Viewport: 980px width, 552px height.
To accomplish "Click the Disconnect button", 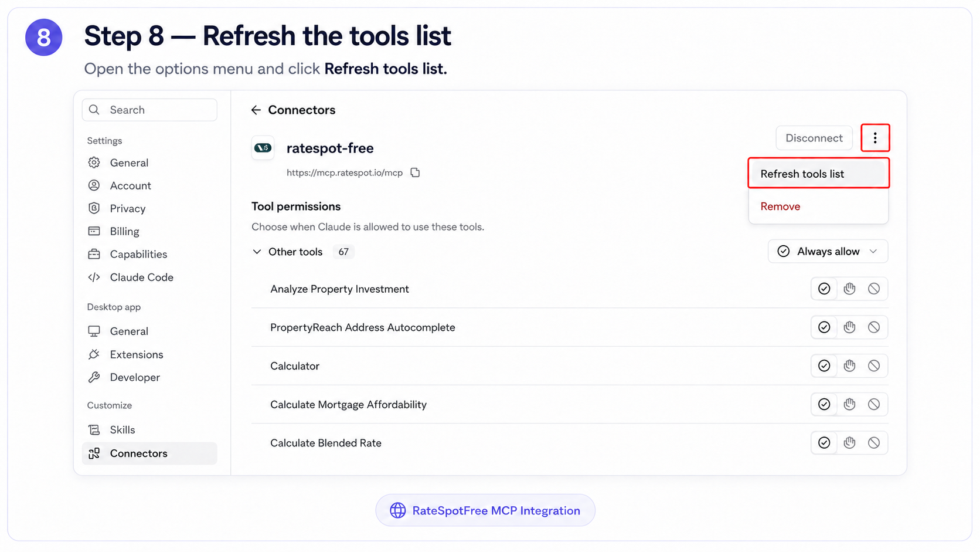I will [814, 138].
